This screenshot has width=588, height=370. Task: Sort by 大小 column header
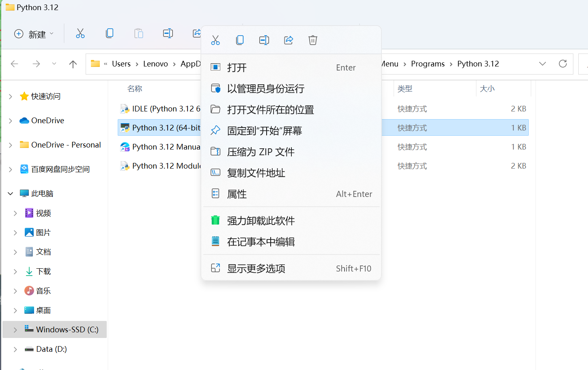pos(487,89)
